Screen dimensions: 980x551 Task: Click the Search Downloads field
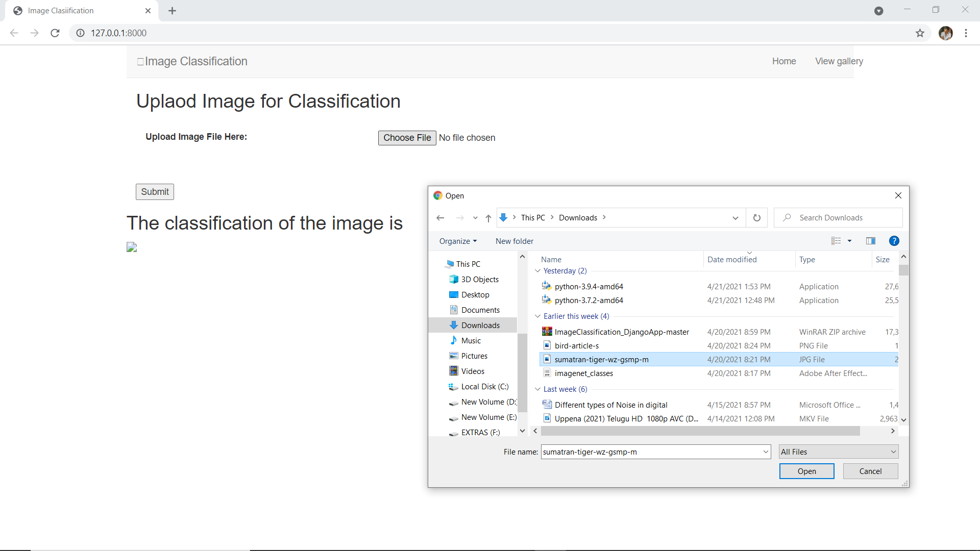pos(845,218)
